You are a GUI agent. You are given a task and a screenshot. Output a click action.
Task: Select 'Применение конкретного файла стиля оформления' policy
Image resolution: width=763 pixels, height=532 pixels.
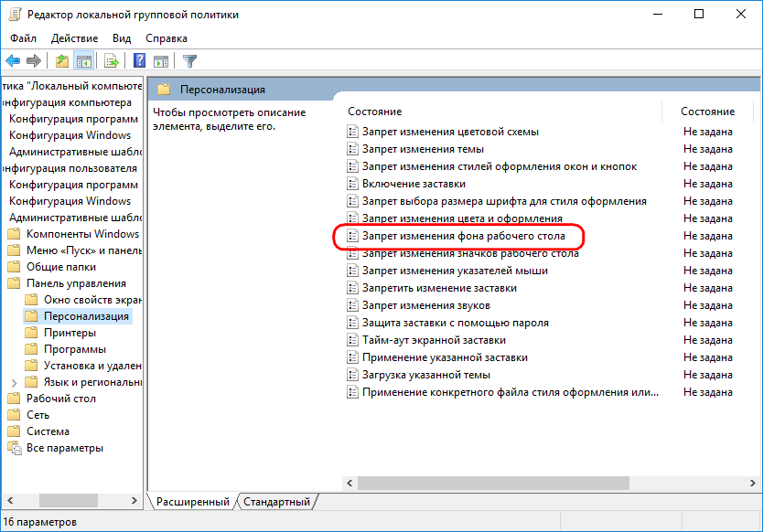(x=510, y=392)
